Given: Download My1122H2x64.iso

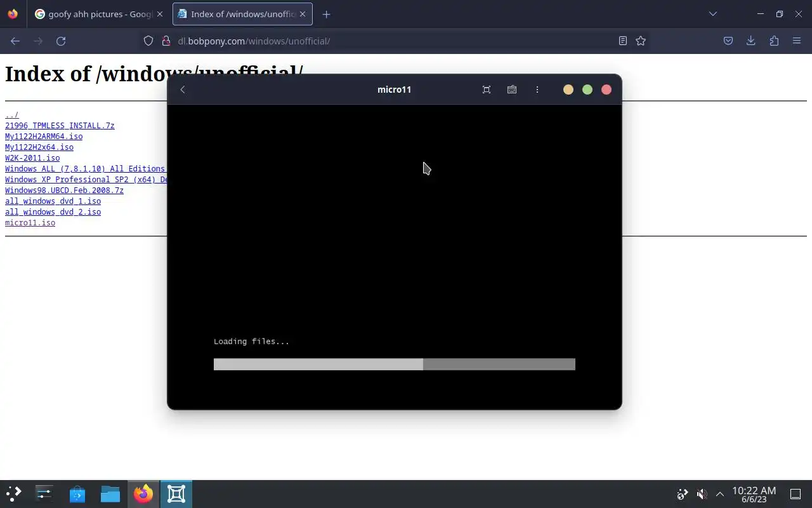Looking at the screenshot, I should [39, 147].
